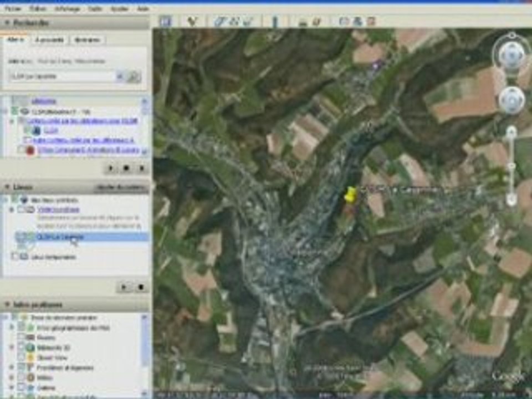
Task: Toggle the Bâtiments 3D layer checkbox
Action: tap(21, 347)
